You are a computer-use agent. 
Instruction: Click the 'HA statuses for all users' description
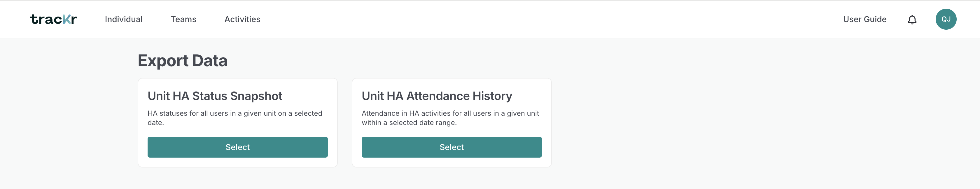(x=235, y=118)
